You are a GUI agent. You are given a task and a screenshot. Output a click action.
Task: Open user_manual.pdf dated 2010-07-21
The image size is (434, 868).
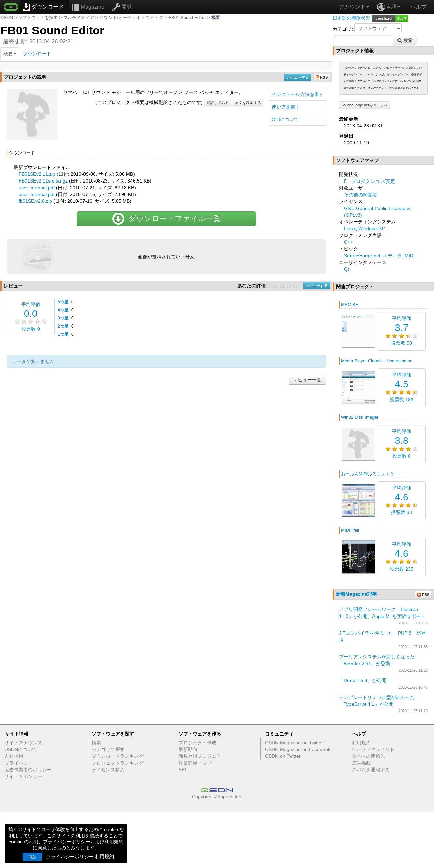[x=37, y=188]
